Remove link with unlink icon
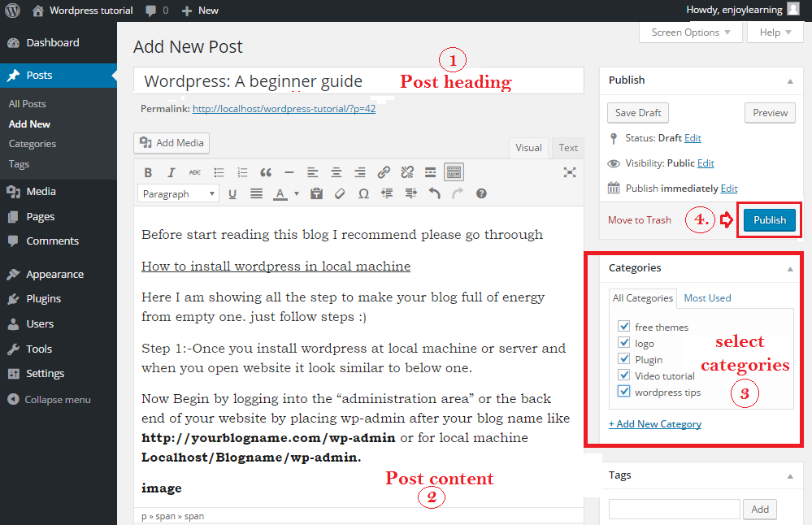 tap(407, 172)
